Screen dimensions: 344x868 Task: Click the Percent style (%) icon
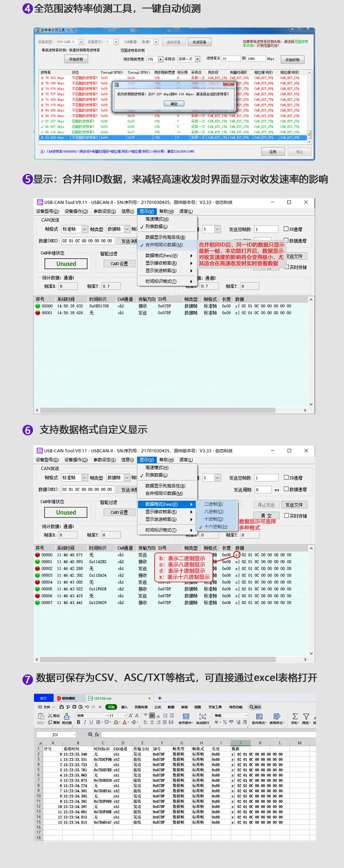point(225,722)
